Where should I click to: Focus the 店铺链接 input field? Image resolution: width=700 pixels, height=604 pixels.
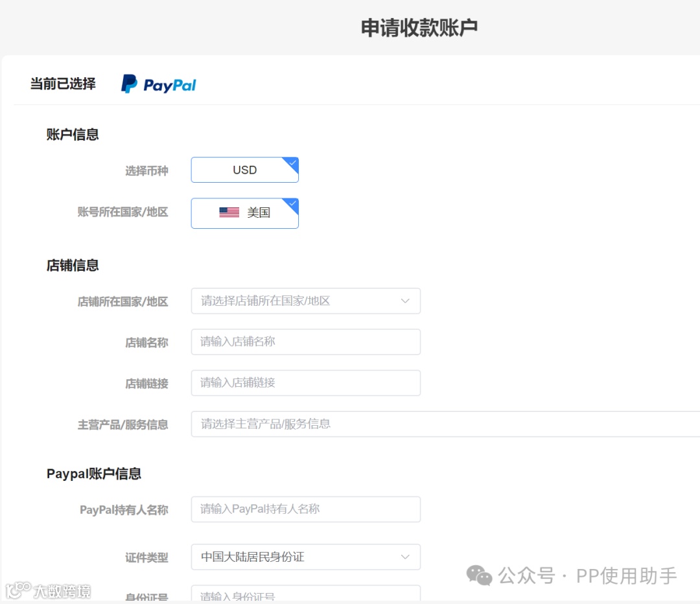[306, 383]
